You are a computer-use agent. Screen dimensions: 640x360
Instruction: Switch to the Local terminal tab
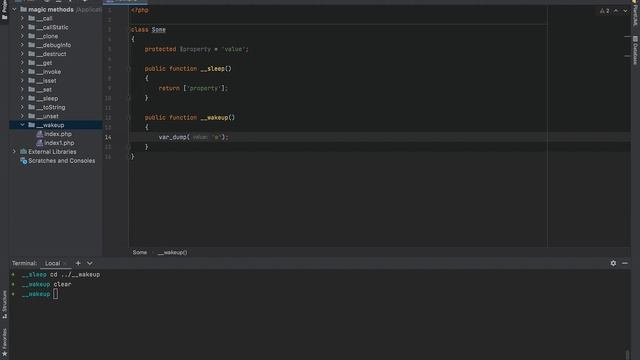[x=53, y=263]
